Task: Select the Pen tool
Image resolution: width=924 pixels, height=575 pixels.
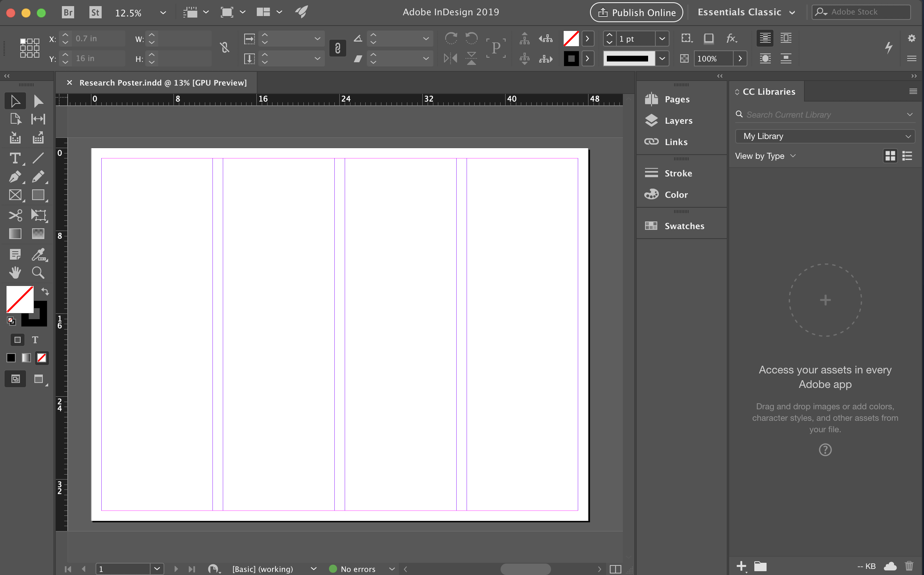Action: (15, 177)
